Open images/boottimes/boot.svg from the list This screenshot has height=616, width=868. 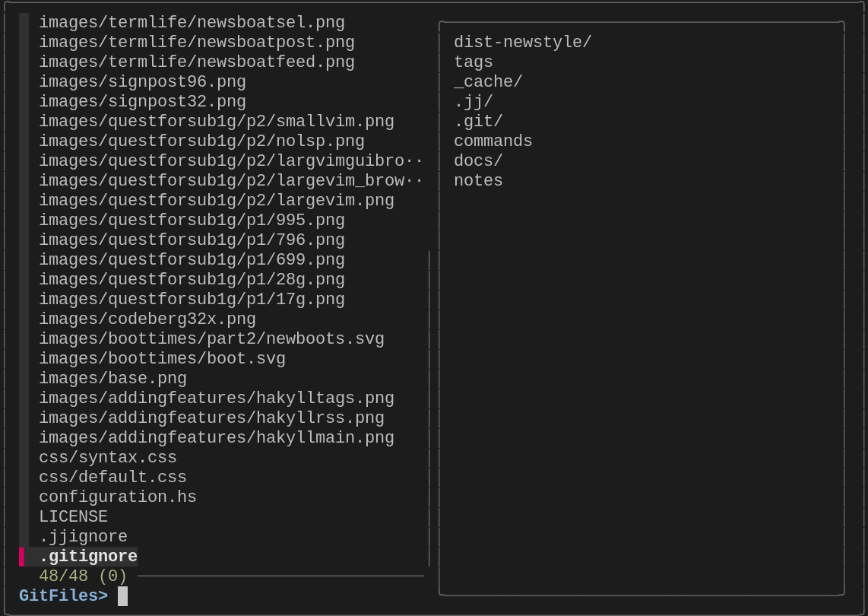click(x=162, y=358)
